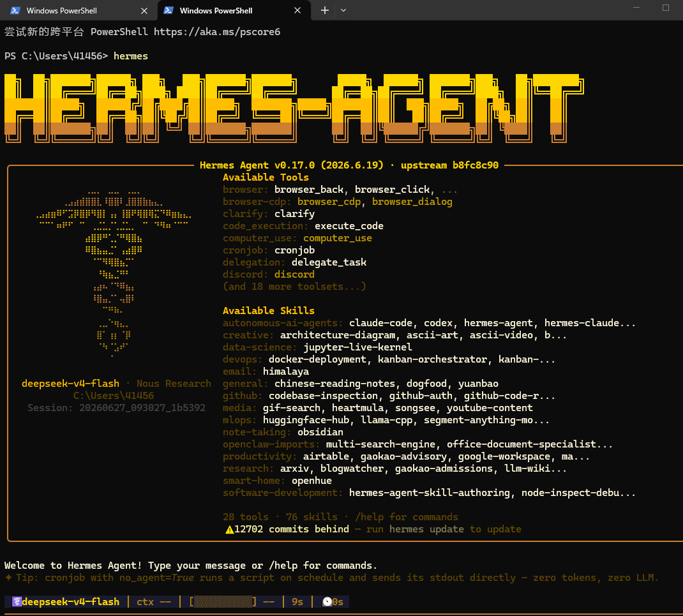Click the 'obsidian' note-taking skill
Screen dimensions: 683x616
tap(320, 432)
